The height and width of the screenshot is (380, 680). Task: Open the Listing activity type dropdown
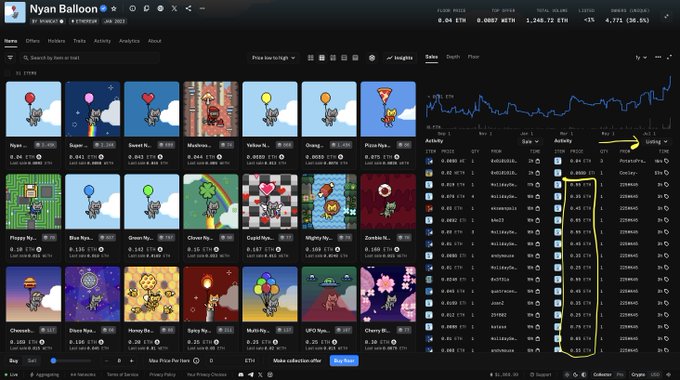click(x=656, y=141)
